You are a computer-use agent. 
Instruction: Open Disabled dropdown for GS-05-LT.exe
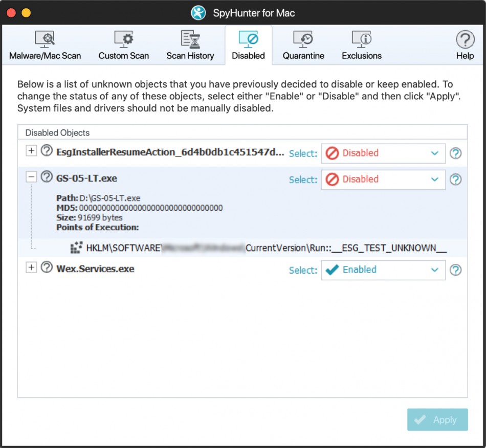coord(383,180)
